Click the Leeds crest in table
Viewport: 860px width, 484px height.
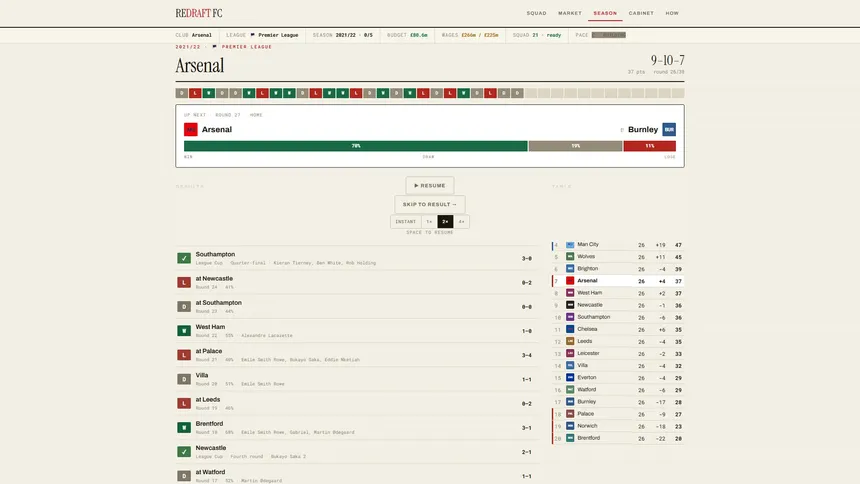[570, 341]
